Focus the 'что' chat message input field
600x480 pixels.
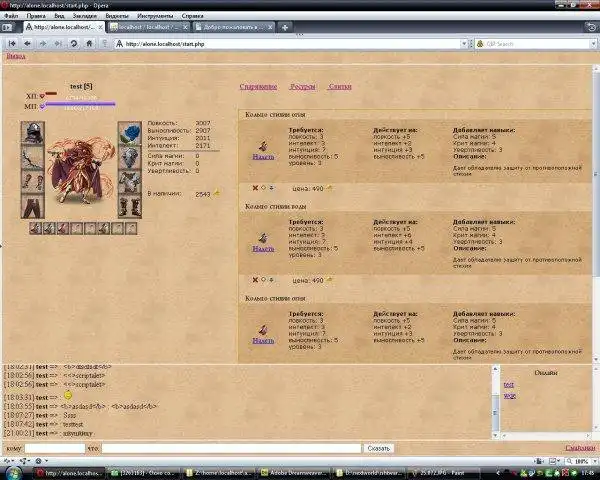[x=231, y=448]
